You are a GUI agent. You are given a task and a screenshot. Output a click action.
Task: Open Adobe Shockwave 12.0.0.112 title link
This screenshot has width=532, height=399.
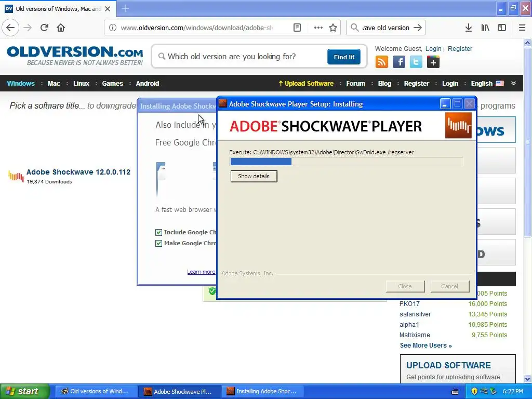click(x=78, y=172)
